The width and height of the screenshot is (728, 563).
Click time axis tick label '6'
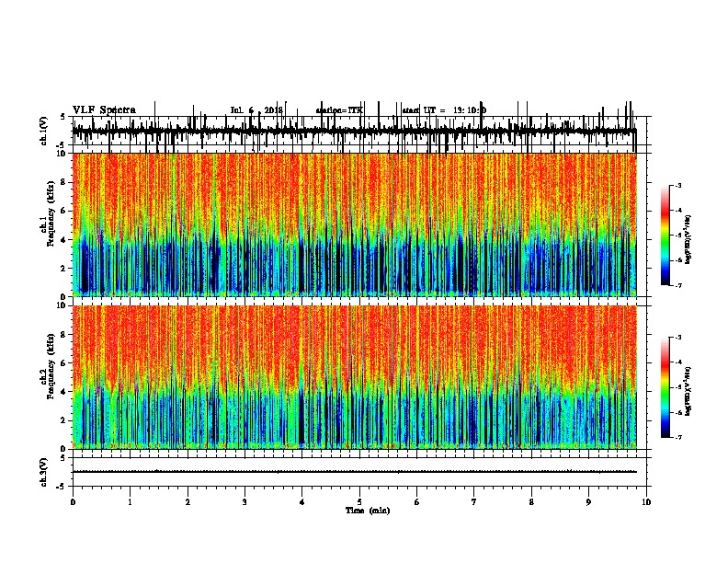point(417,502)
